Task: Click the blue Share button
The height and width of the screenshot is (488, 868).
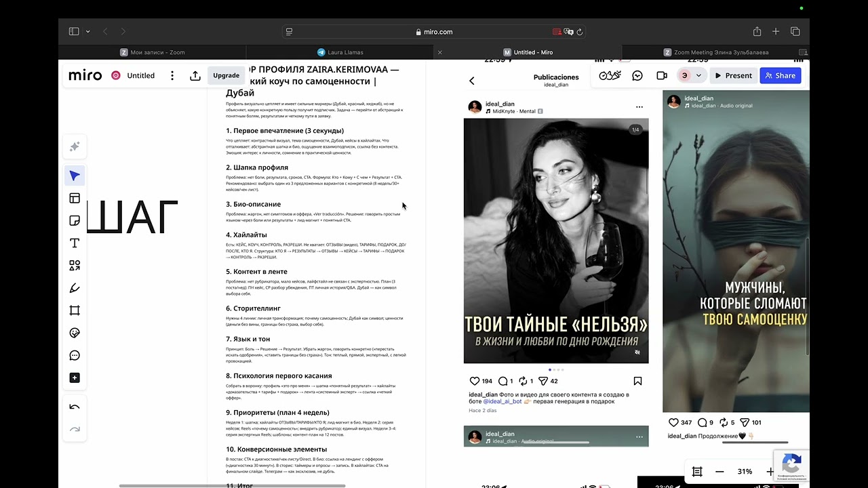Action: point(781,75)
